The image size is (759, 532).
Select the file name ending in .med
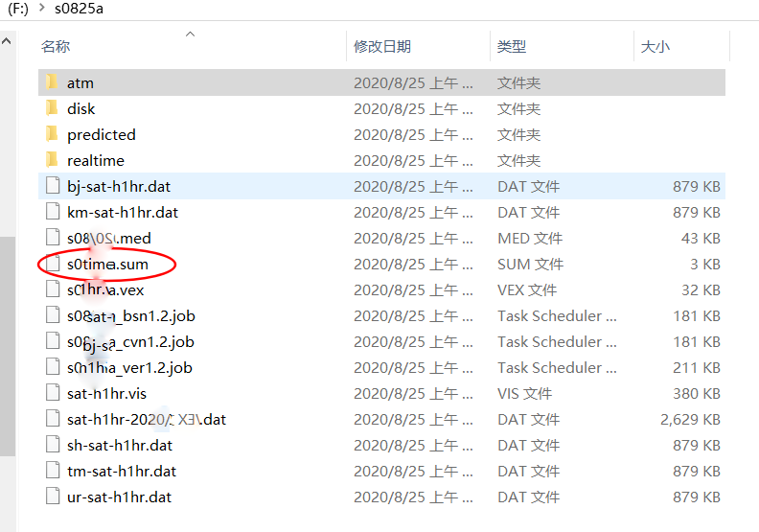[109, 238]
